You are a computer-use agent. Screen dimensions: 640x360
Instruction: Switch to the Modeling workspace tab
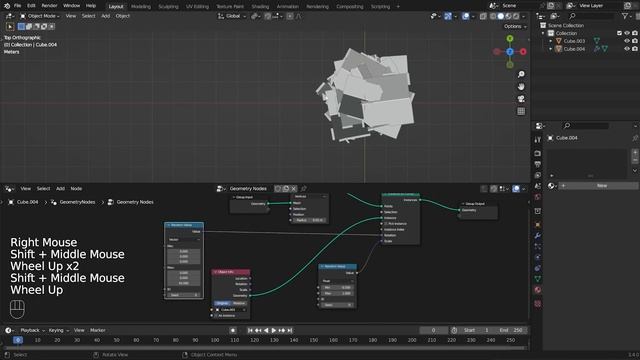coord(141,7)
